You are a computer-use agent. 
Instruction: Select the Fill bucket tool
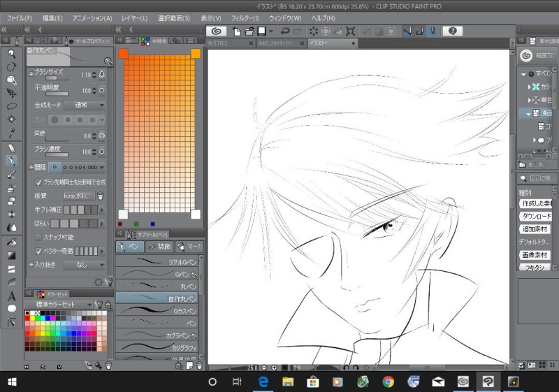[11, 242]
